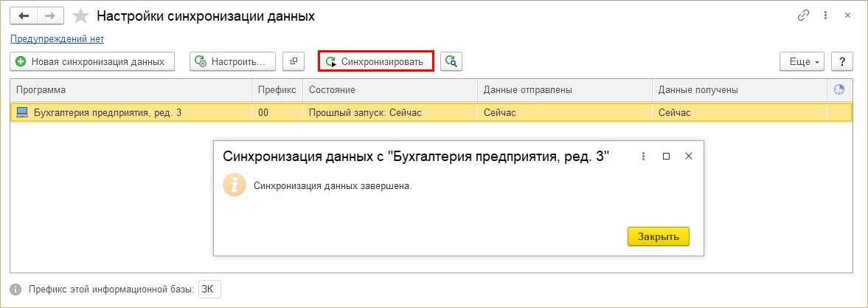Click Сейчас under Данные отправлены

pyautogui.click(x=565, y=112)
